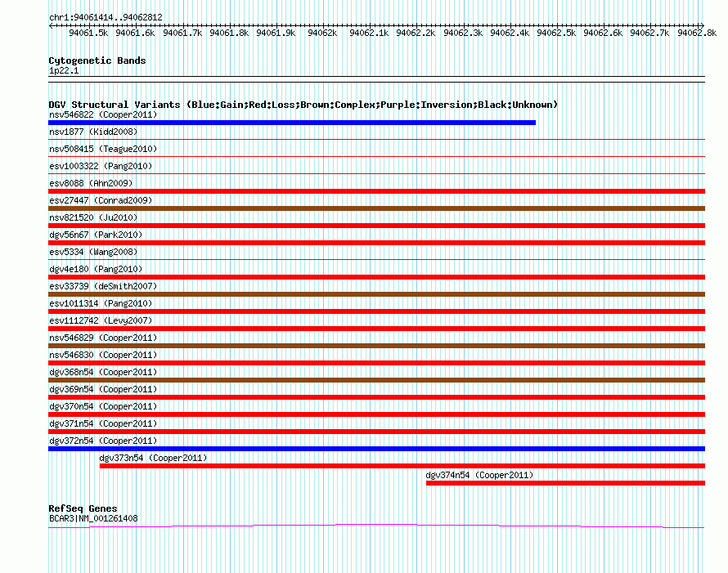Open dgv374n54 (Cooper2011) label
This screenshot has height=573, width=728.
[x=479, y=475]
